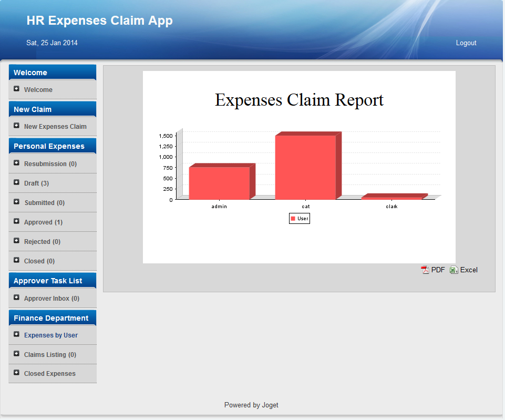Open Closed (0) personal expenses
This screenshot has height=420, width=505.
click(39, 261)
